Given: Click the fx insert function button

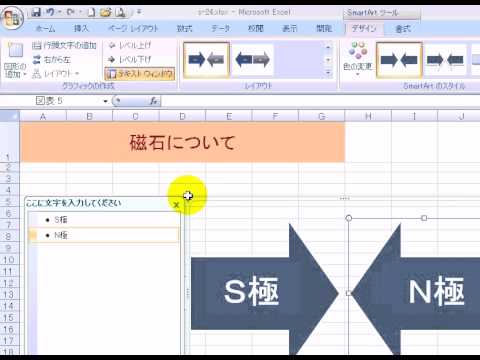Looking at the screenshot, I should point(154,101).
